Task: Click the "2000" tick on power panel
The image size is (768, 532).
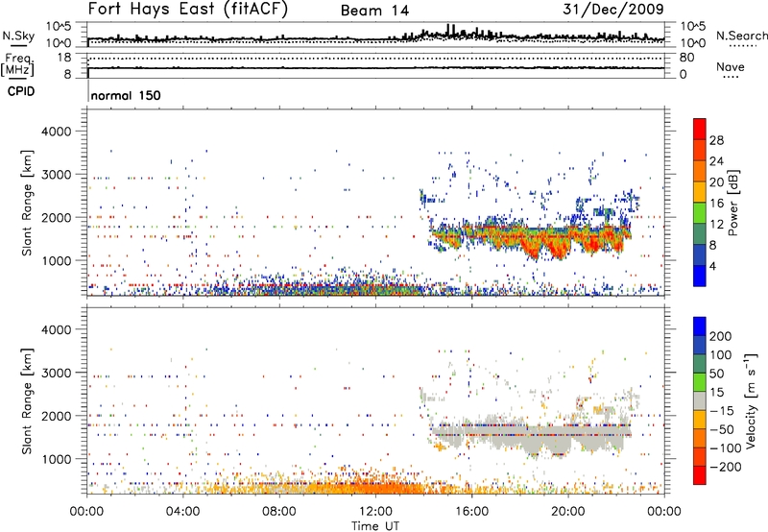Action: tap(56, 218)
